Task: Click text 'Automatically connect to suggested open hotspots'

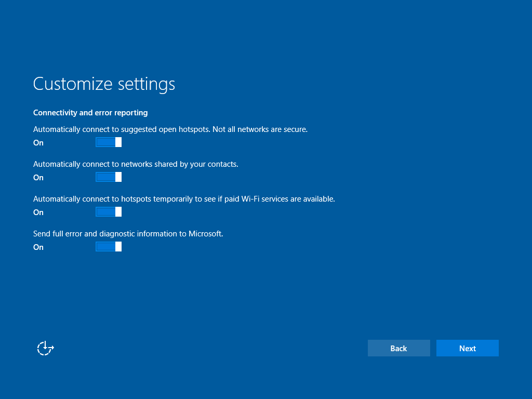Action: point(122,129)
